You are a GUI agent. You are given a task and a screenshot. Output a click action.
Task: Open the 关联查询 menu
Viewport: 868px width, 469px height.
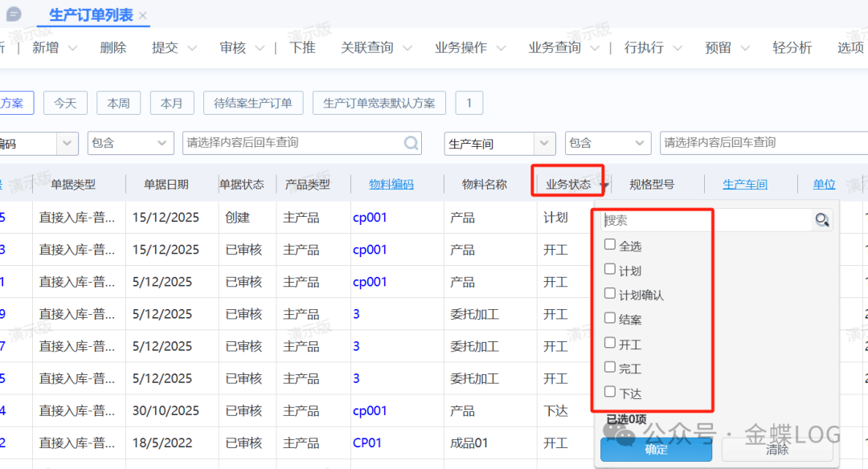tap(376, 47)
